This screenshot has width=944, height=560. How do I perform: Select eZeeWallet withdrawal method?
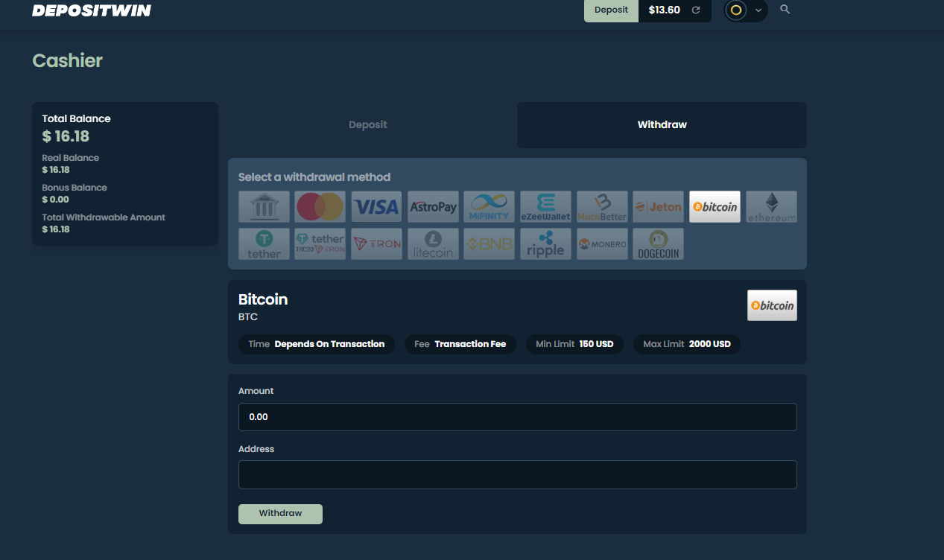(x=545, y=207)
